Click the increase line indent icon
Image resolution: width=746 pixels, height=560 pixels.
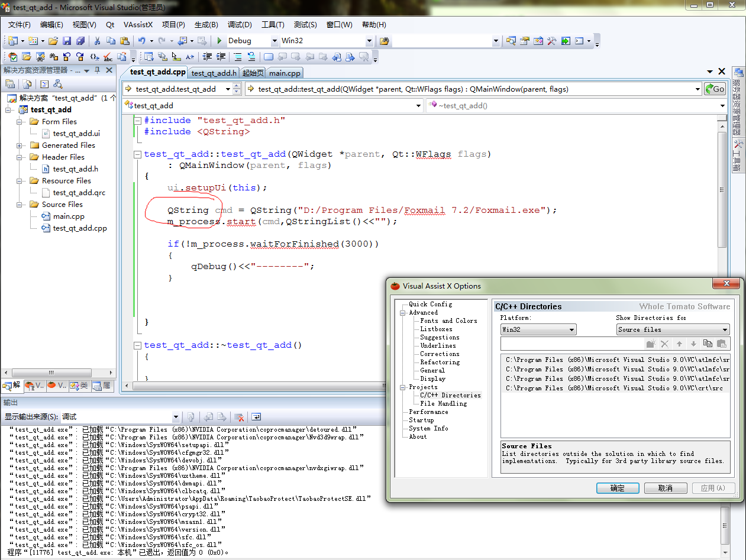(x=221, y=57)
